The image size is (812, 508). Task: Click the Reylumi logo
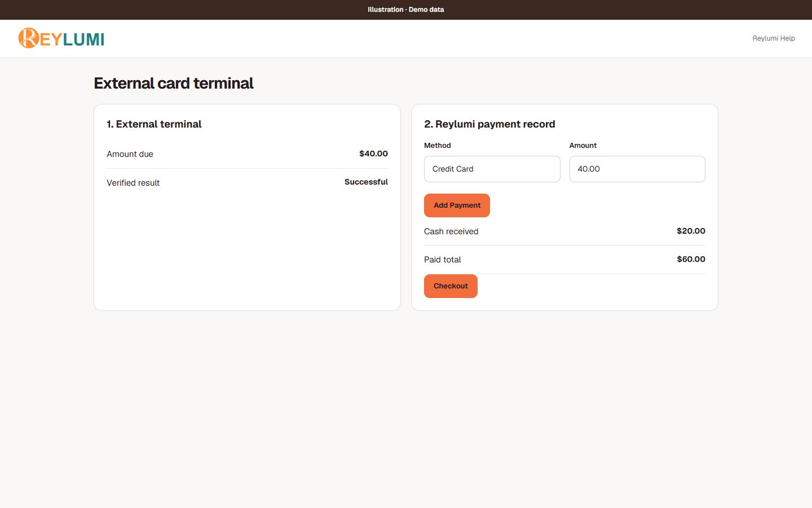click(x=61, y=38)
